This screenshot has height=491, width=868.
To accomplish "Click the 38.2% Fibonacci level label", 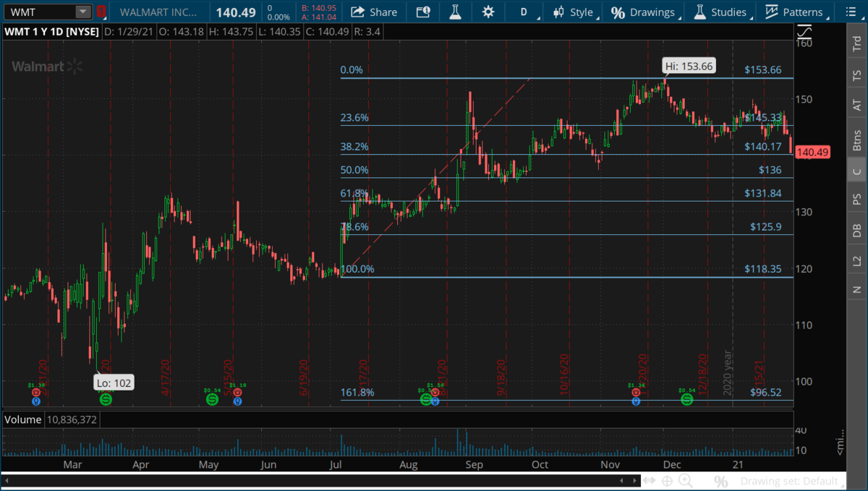I will point(354,147).
